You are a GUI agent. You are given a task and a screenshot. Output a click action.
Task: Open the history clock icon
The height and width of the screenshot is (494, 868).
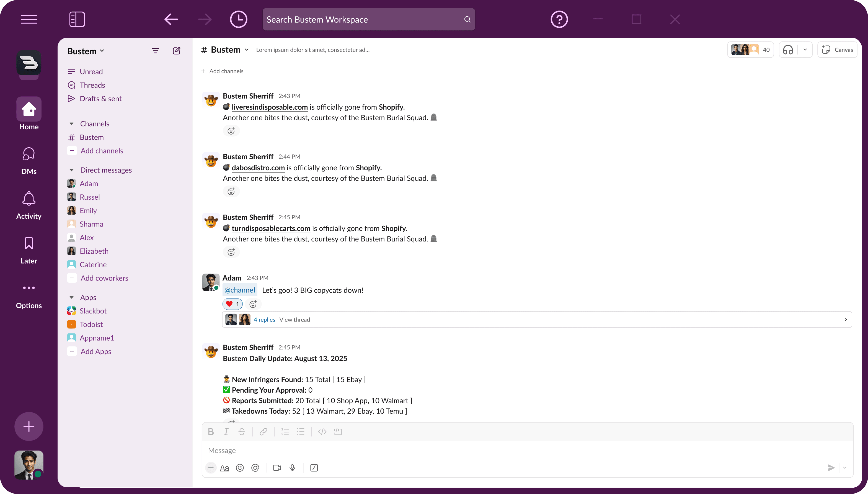coord(238,19)
